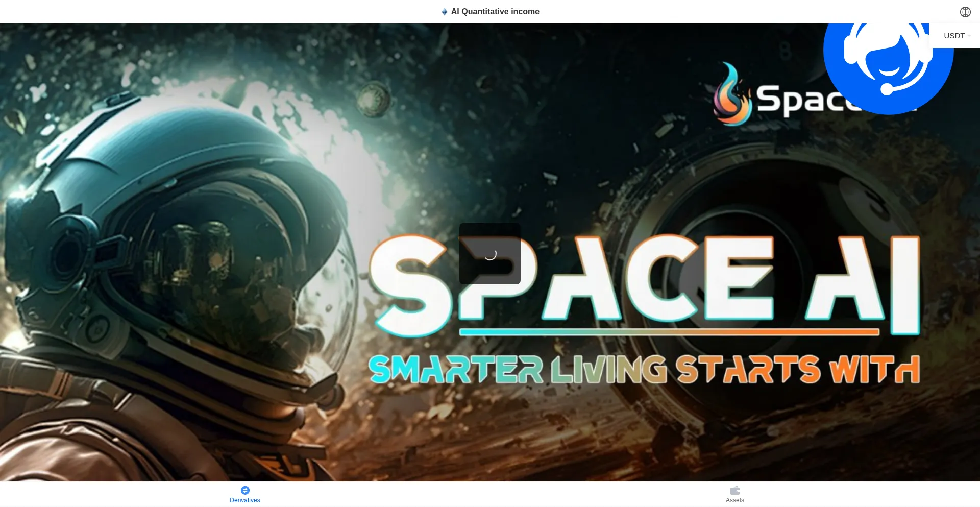Click the diamond icon beside page title

click(x=444, y=12)
